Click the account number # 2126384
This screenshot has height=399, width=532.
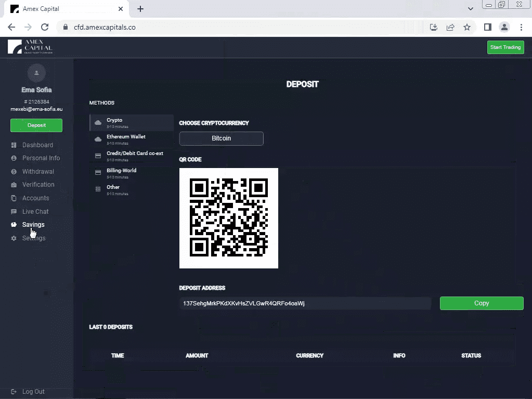36,102
